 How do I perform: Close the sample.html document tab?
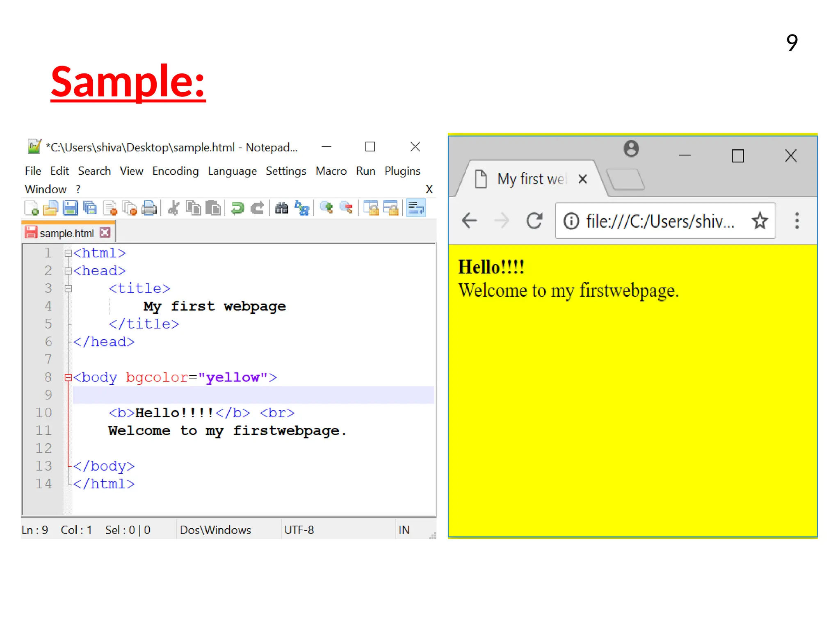tap(105, 233)
